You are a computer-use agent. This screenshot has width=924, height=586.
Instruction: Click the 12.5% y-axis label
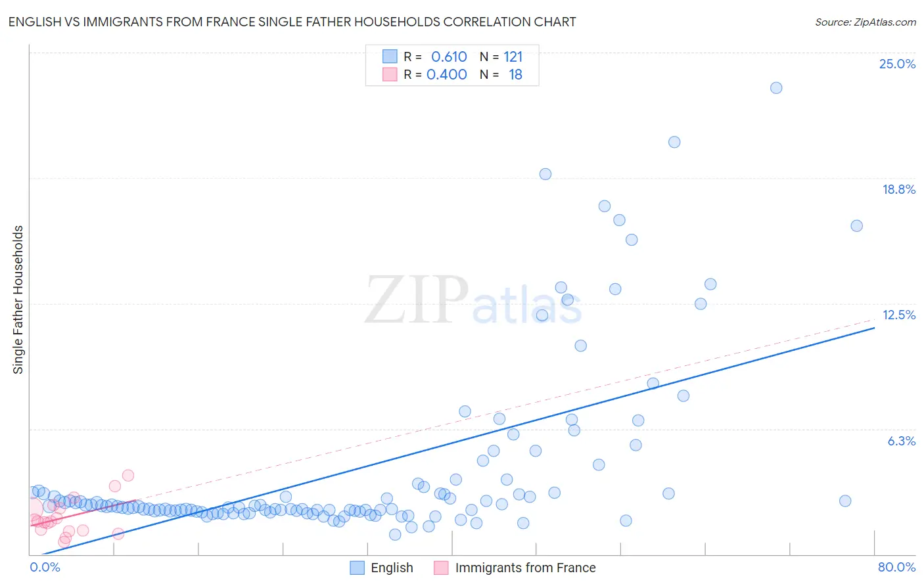(x=898, y=315)
